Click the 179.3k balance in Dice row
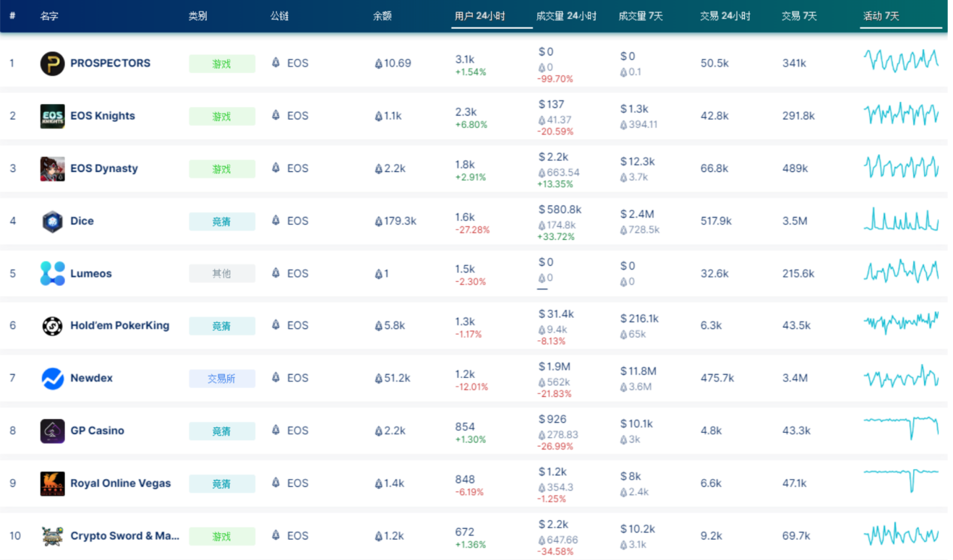Image resolution: width=953 pixels, height=560 pixels. pos(396,221)
